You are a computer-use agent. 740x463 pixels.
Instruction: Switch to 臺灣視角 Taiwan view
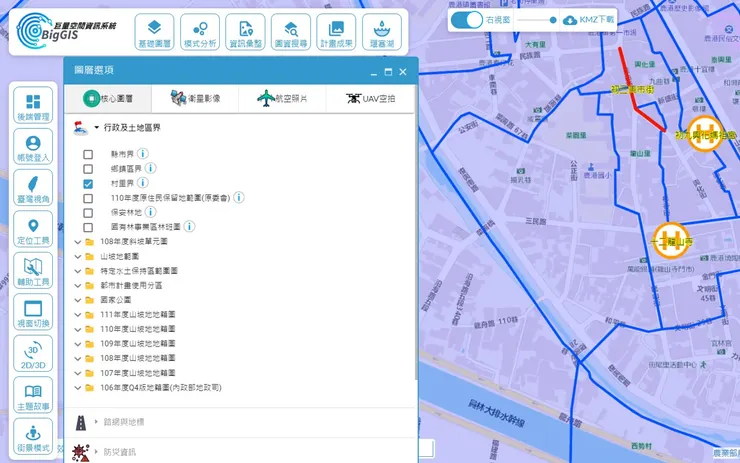pyautogui.click(x=33, y=188)
